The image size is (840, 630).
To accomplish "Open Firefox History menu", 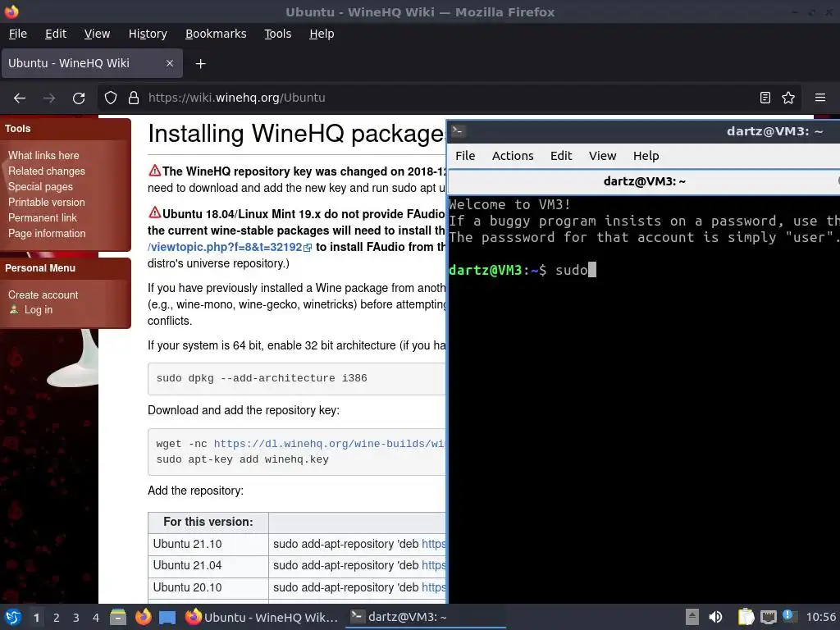I will click(x=148, y=34).
